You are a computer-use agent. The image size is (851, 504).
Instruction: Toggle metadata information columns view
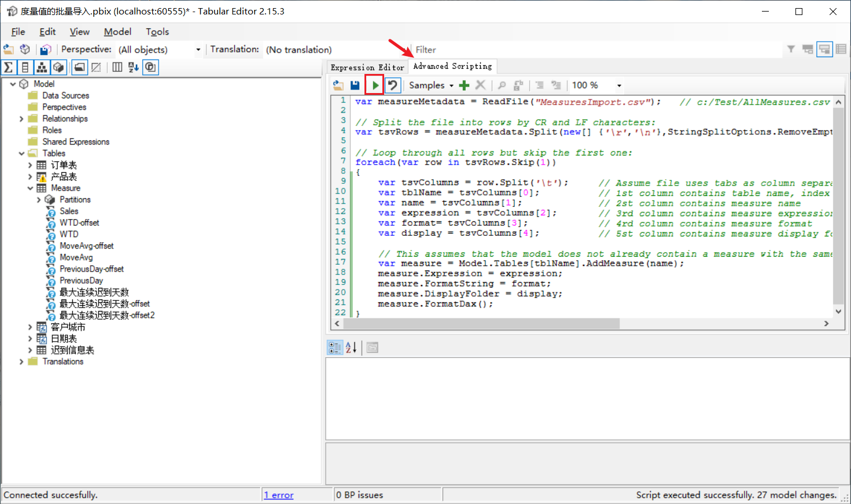click(x=117, y=68)
